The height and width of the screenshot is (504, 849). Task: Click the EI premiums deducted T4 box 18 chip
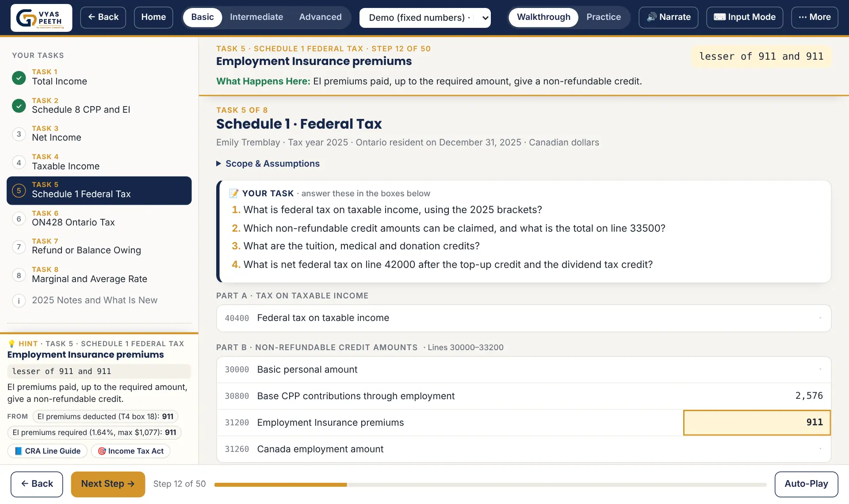(x=105, y=416)
